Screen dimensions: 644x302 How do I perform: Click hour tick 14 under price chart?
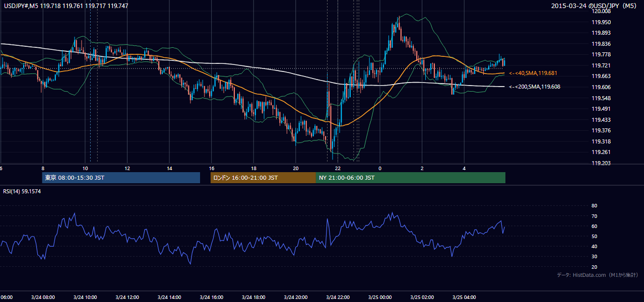pyautogui.click(x=170, y=168)
